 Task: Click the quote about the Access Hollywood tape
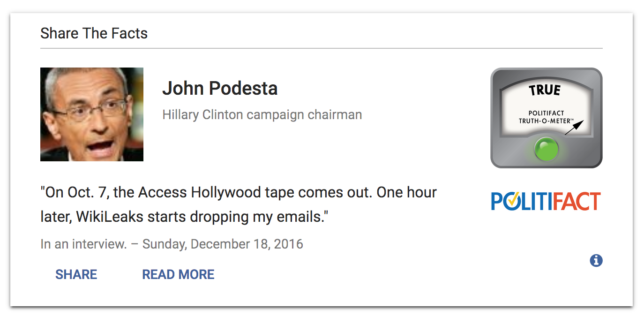pos(239,204)
